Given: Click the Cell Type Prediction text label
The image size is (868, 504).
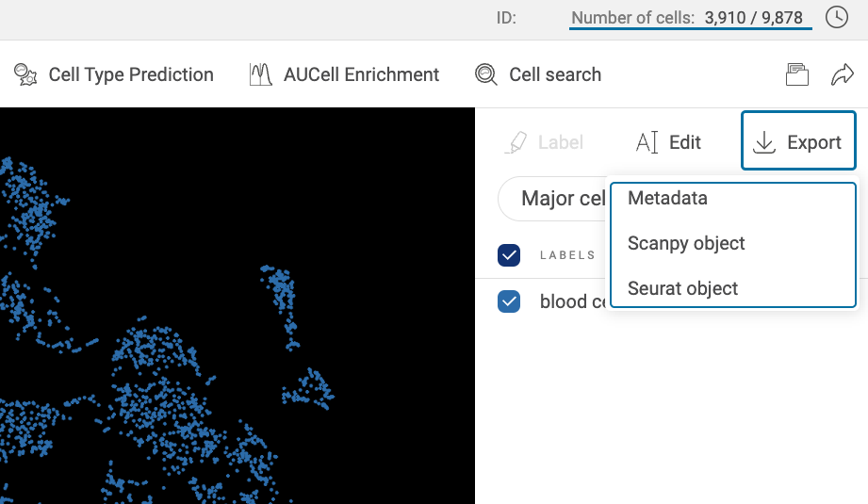Looking at the screenshot, I should point(131,75).
